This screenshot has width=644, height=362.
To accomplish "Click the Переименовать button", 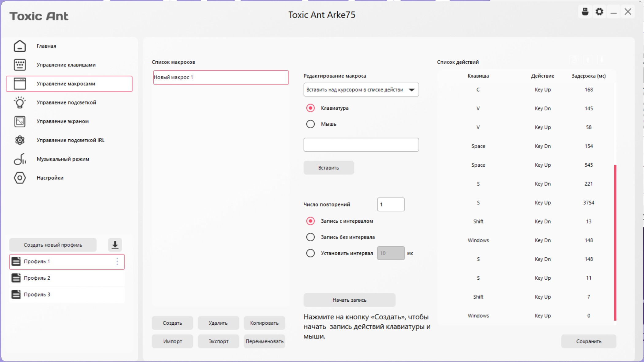I will coord(264,341).
